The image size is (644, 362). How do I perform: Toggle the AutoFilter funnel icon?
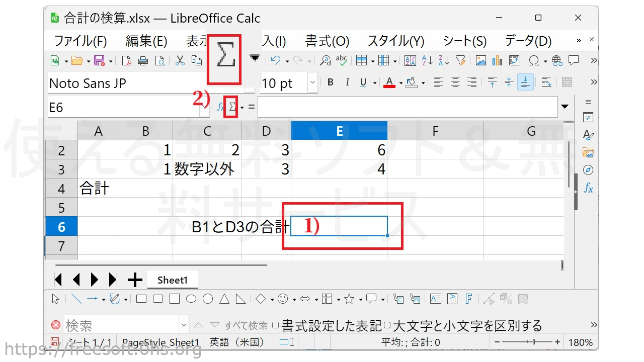point(460,61)
